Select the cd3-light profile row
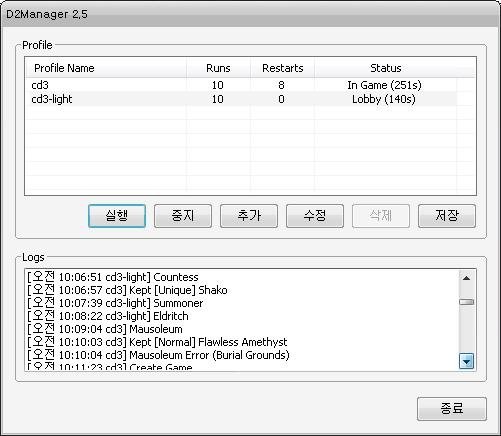This screenshot has width=501, height=436. click(241, 99)
